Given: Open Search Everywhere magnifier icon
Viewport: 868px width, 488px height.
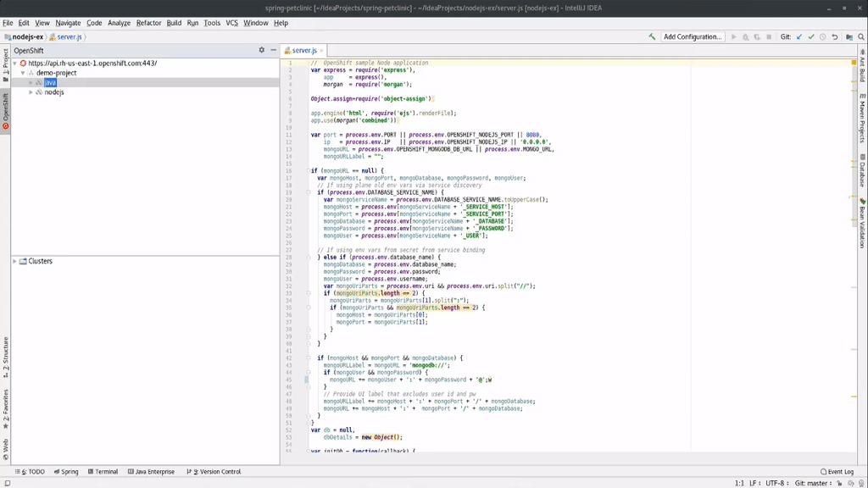Looking at the screenshot, I should pos(861,37).
